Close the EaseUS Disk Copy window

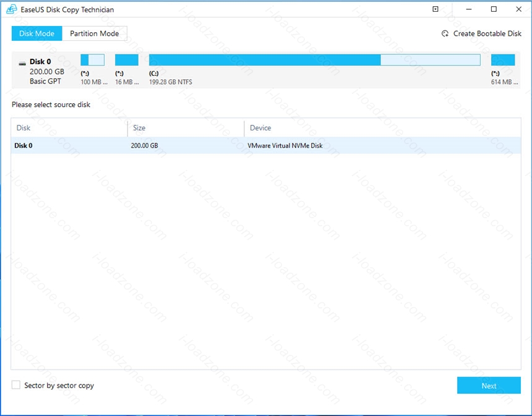pos(518,9)
